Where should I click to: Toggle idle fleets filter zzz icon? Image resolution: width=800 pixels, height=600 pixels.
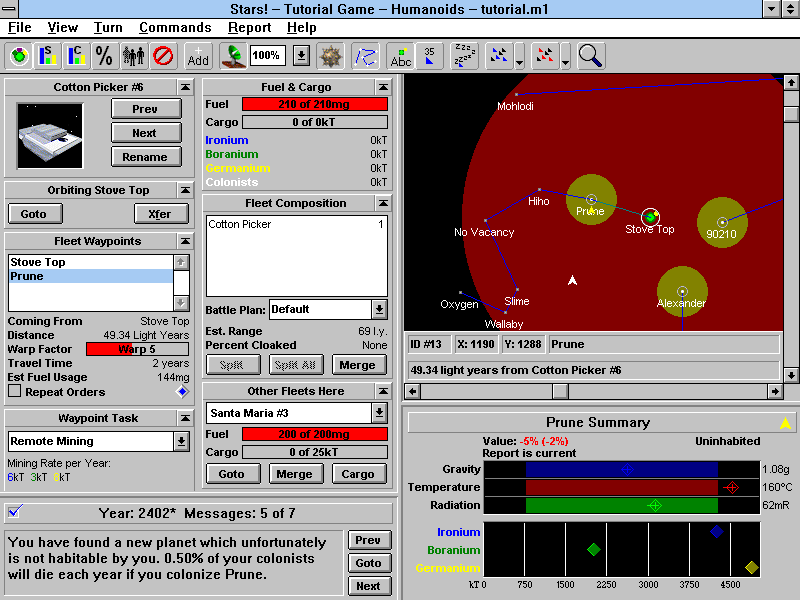[x=464, y=56]
